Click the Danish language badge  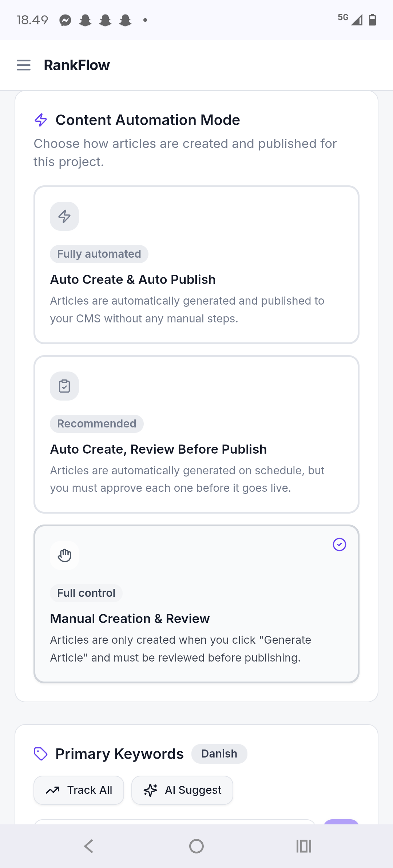coord(219,754)
